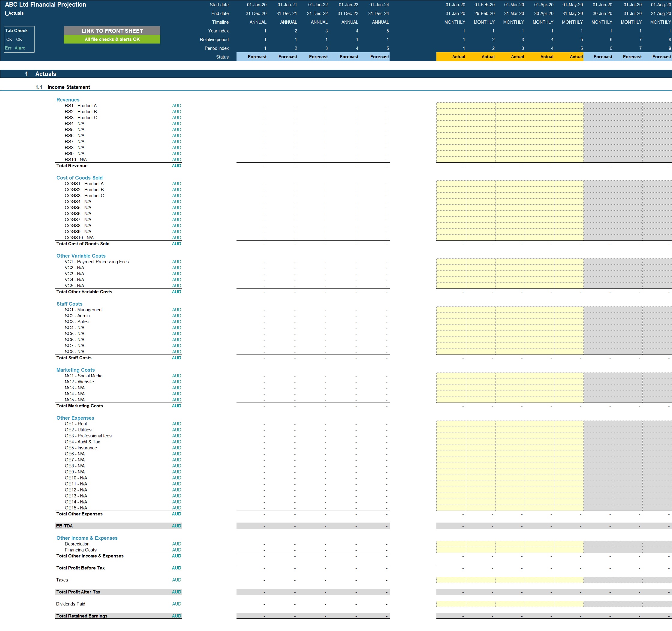Select the Staff Costs heading
Screen dimensions: 672x631
click(69, 304)
